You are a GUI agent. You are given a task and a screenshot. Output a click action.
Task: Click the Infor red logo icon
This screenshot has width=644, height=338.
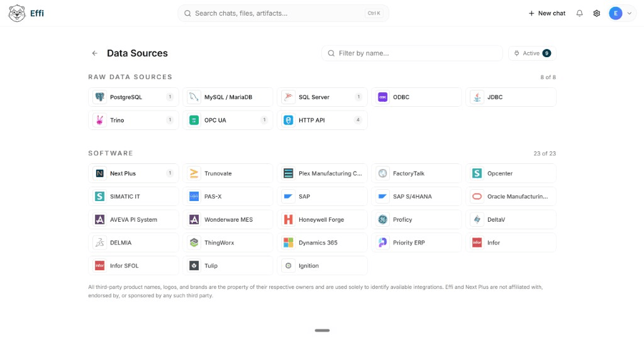(x=477, y=243)
